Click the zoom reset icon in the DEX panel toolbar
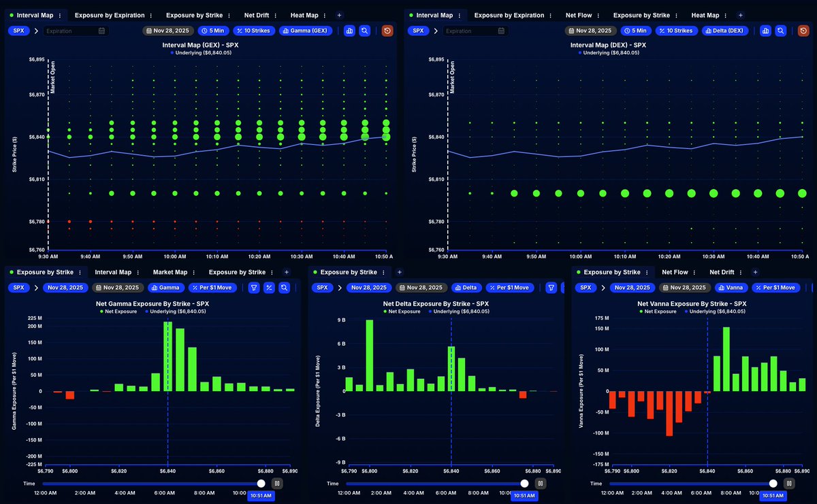The image size is (817, 504). pyautogui.click(x=780, y=31)
